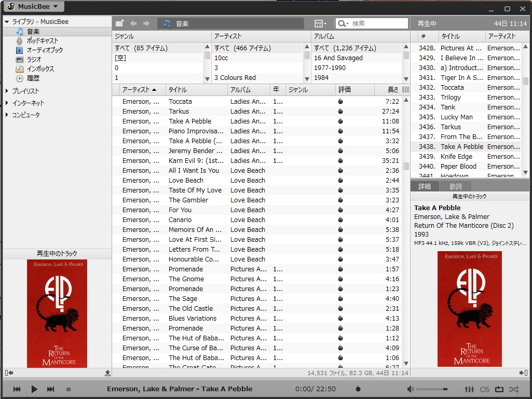Open オーディオブック in the sidebar
Image resolution: width=532 pixels, height=399 pixels.
(45, 50)
